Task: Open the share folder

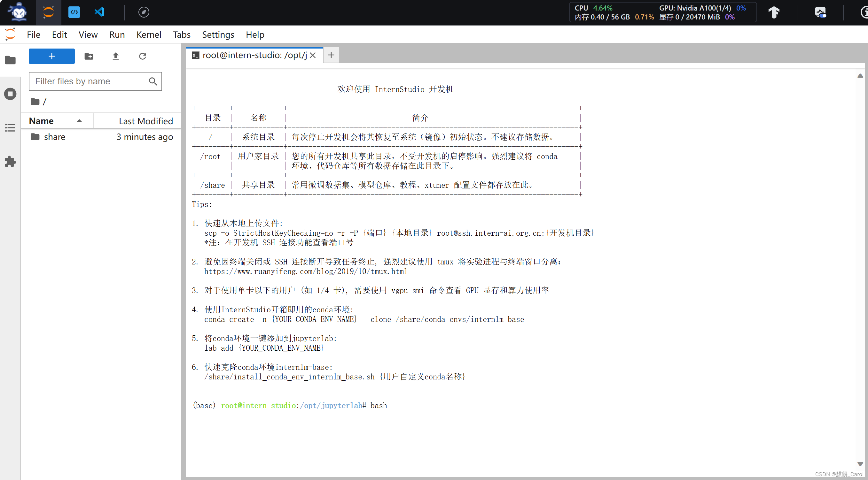Action: [55, 137]
